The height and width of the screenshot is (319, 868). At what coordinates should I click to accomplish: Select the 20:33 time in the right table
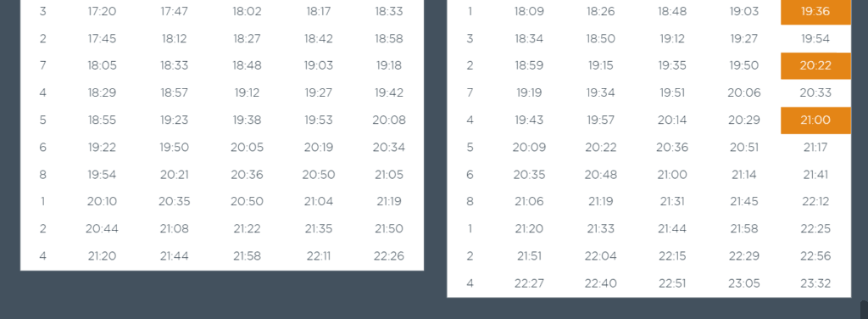[815, 93]
